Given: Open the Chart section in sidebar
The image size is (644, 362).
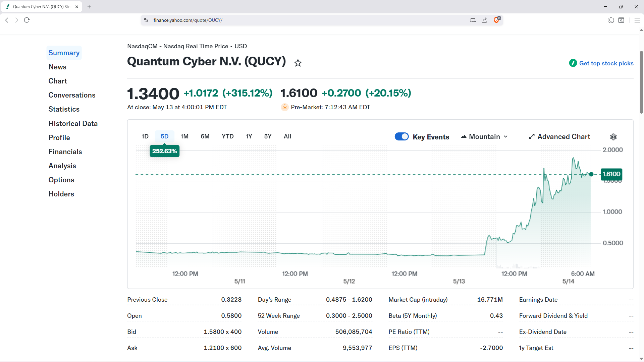Looking at the screenshot, I should pyautogui.click(x=58, y=81).
